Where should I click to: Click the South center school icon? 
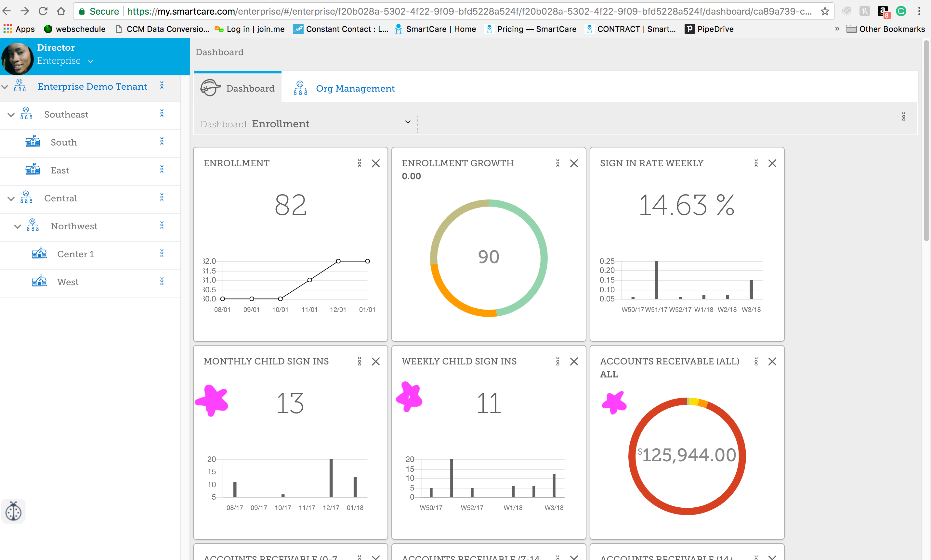pos(33,142)
